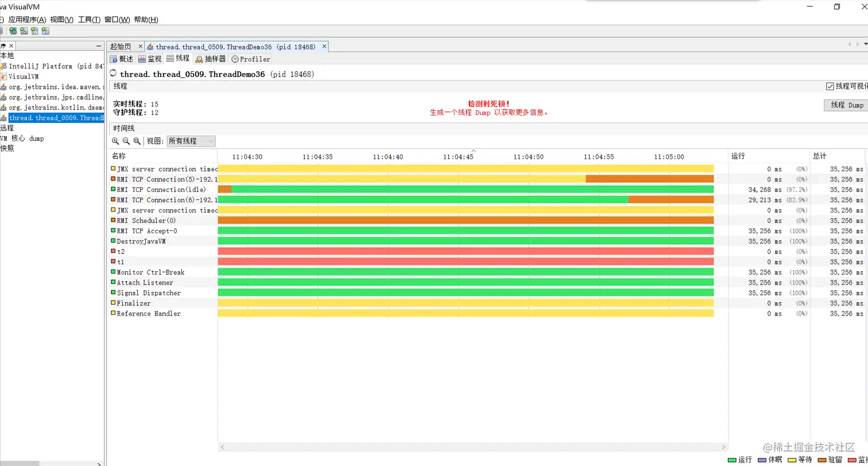868x466 pixels.
Task: Click the 线程 Dump button
Action: [847, 105]
